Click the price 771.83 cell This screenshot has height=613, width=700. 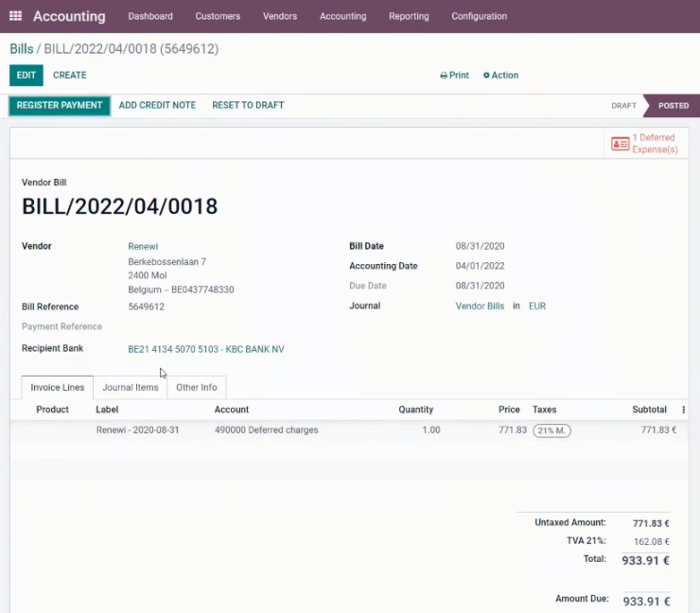(513, 429)
